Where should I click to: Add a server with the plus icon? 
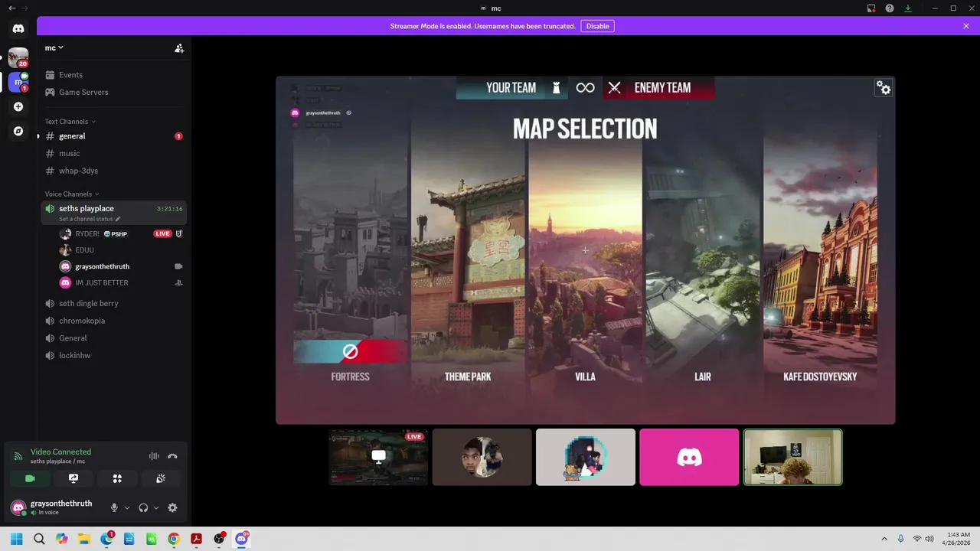point(18,106)
